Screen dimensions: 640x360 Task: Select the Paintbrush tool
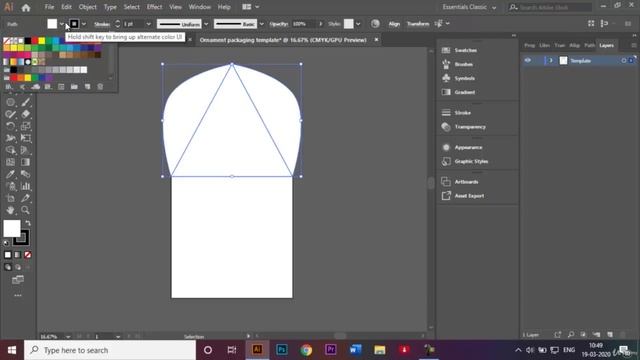pos(25,102)
